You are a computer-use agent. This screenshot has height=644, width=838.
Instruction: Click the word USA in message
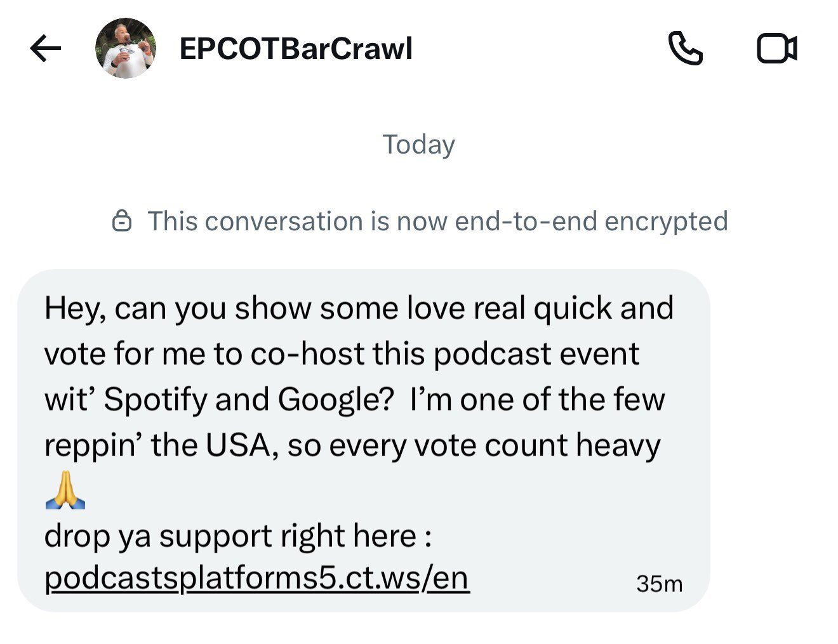[x=238, y=445]
